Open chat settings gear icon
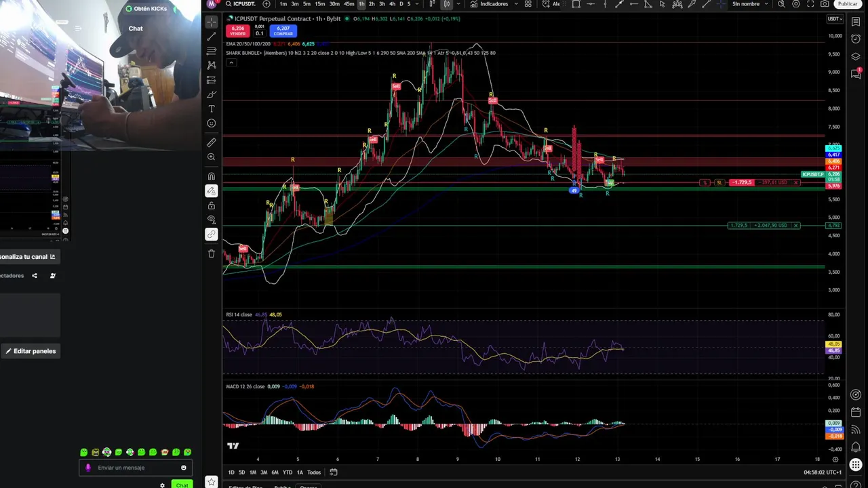Viewport: 868px width, 488px height. pyautogui.click(x=162, y=485)
